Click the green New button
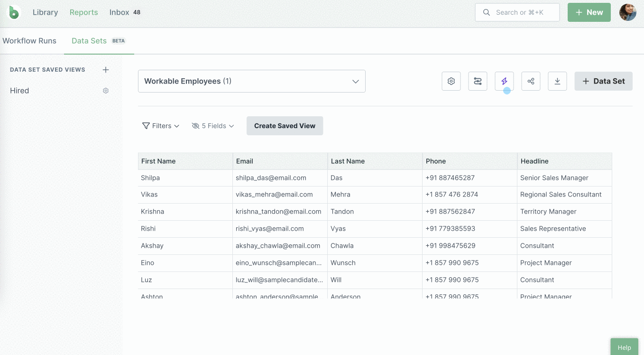644x355 pixels. pos(589,12)
